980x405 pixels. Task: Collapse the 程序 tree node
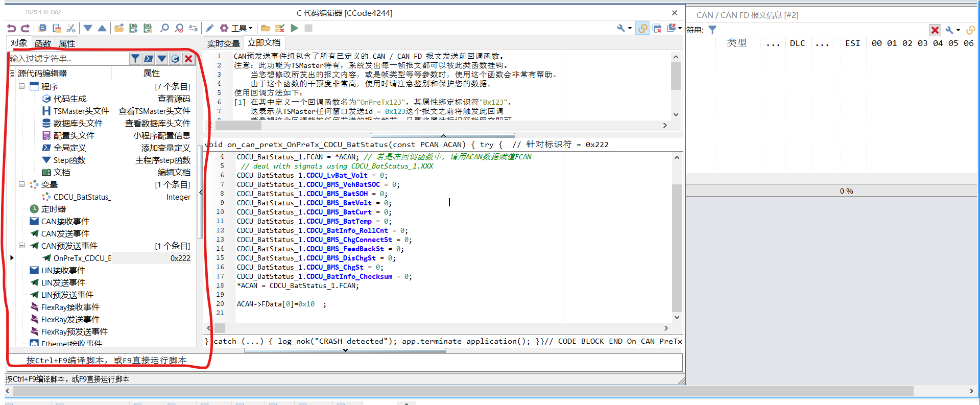tap(22, 86)
